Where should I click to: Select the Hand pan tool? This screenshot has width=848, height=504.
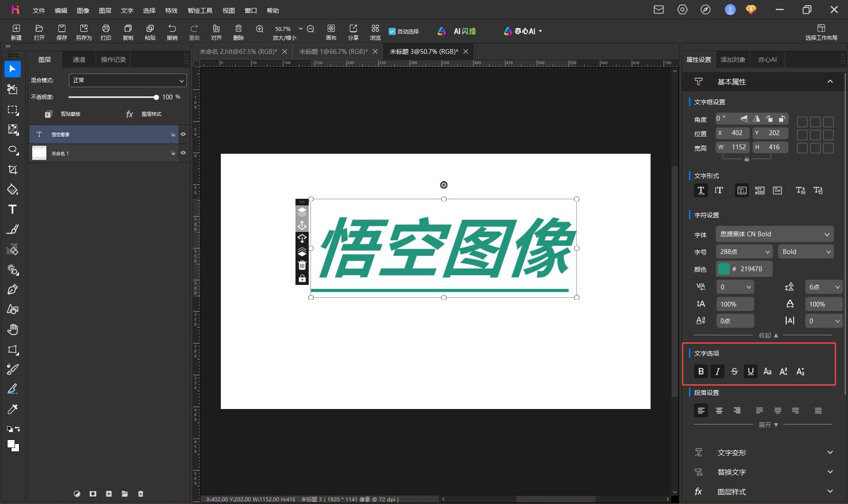pyautogui.click(x=12, y=330)
